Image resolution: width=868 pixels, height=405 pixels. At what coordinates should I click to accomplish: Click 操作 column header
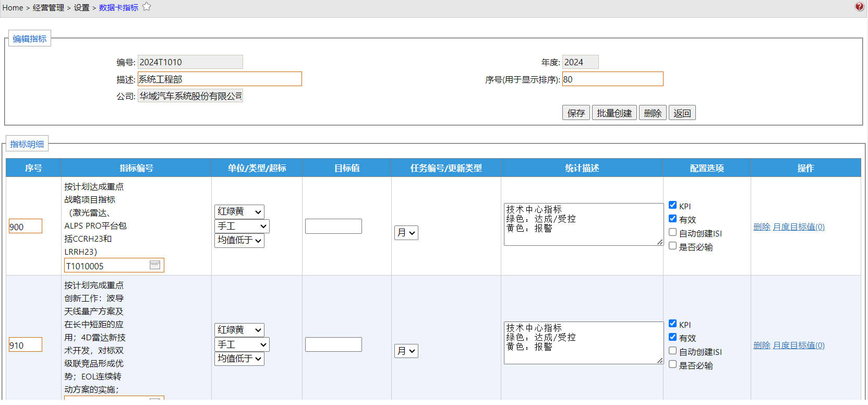(805, 168)
